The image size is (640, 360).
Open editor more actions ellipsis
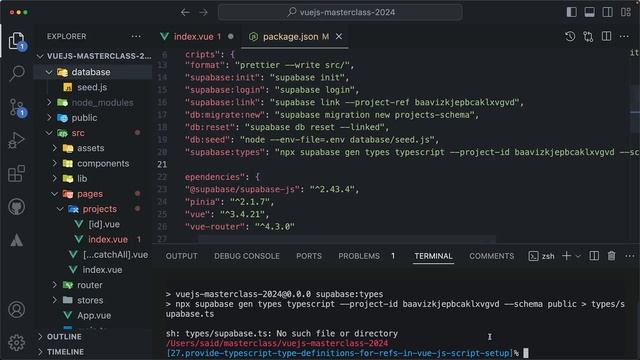click(624, 37)
